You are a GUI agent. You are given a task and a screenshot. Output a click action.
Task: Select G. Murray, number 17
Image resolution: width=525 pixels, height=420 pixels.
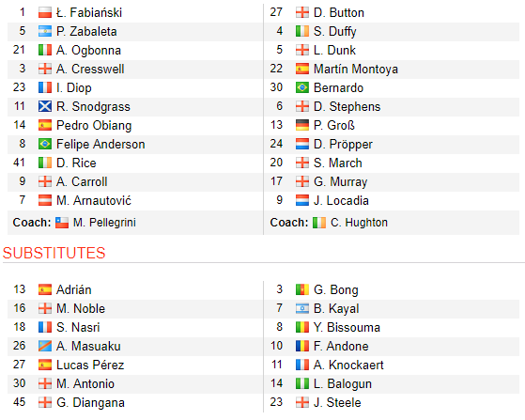[341, 181]
